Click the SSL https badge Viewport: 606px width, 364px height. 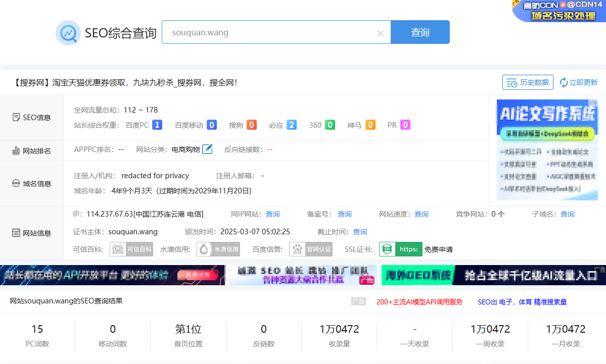(x=400, y=249)
